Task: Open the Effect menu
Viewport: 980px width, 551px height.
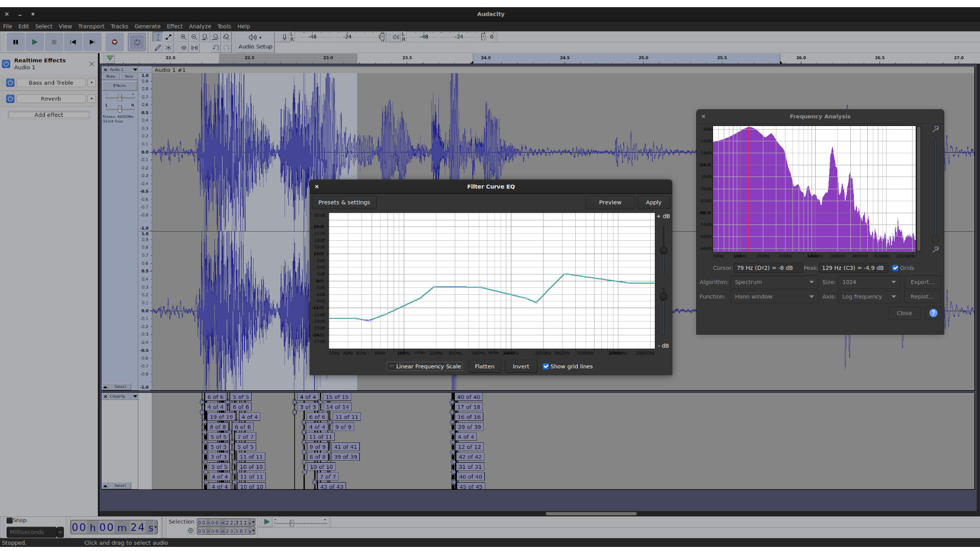Action: [x=175, y=26]
